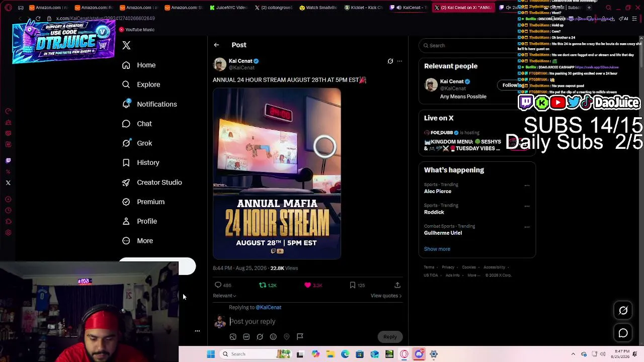Open Explore in X sidebar

(141, 84)
